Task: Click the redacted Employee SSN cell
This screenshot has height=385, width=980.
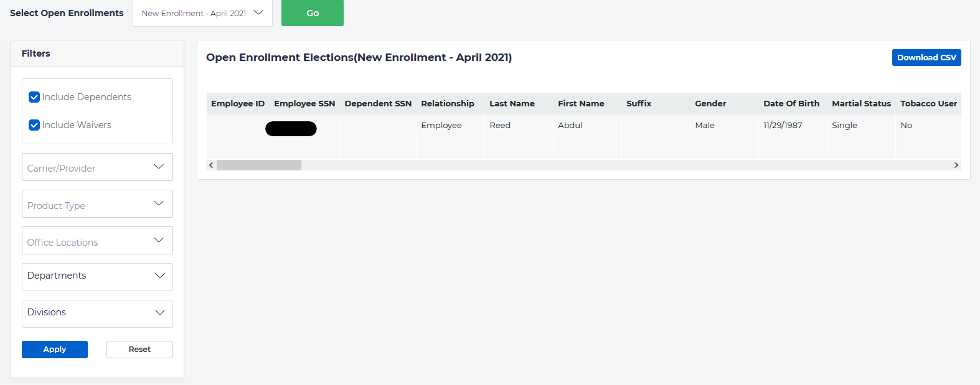Action: click(291, 129)
